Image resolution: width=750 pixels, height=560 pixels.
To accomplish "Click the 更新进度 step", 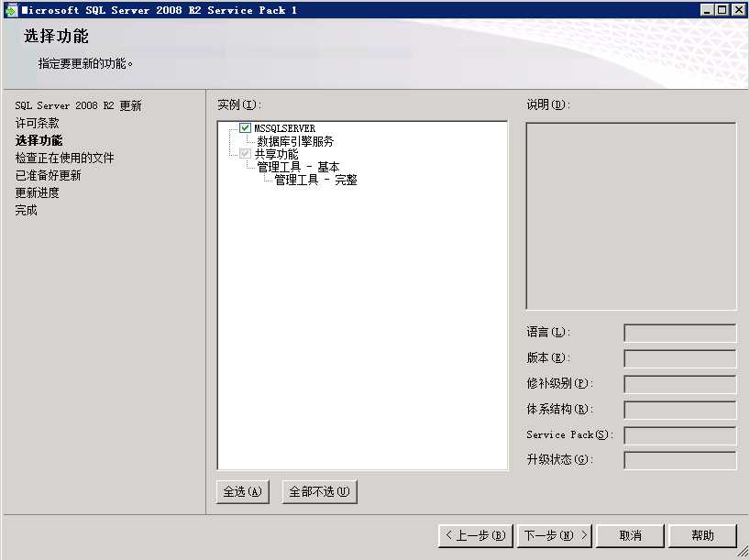I will coord(37,192).
